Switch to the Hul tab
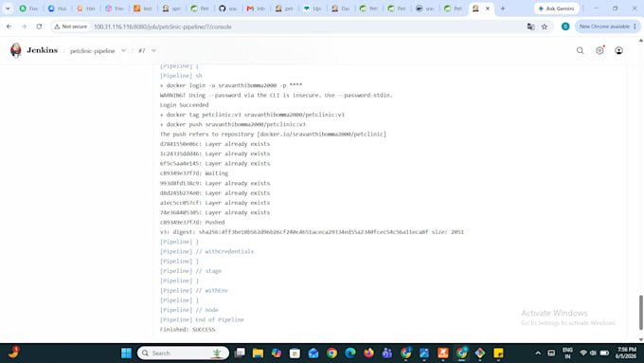This screenshot has height=363, width=644. [x=58, y=9]
